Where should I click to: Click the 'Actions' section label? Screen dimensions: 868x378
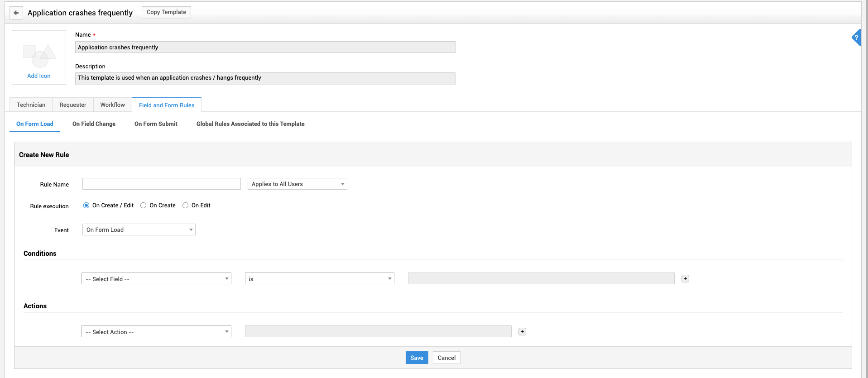[x=35, y=306]
